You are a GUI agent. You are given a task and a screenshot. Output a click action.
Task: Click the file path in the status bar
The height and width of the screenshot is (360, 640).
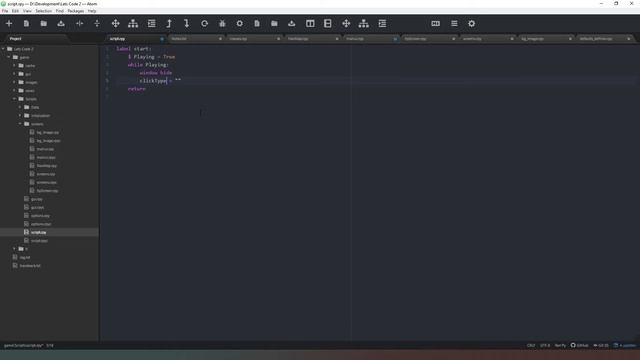(x=23, y=345)
